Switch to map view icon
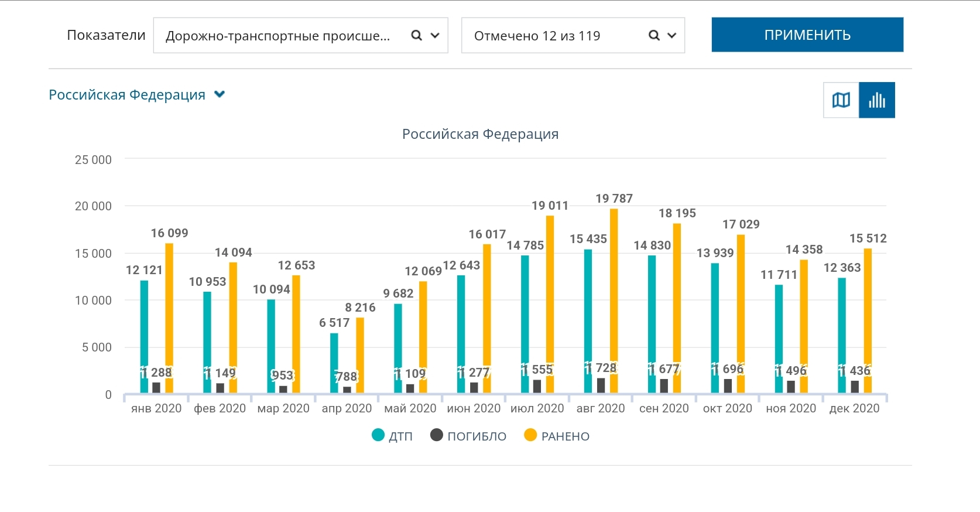This screenshot has height=512, width=980. pyautogui.click(x=841, y=100)
